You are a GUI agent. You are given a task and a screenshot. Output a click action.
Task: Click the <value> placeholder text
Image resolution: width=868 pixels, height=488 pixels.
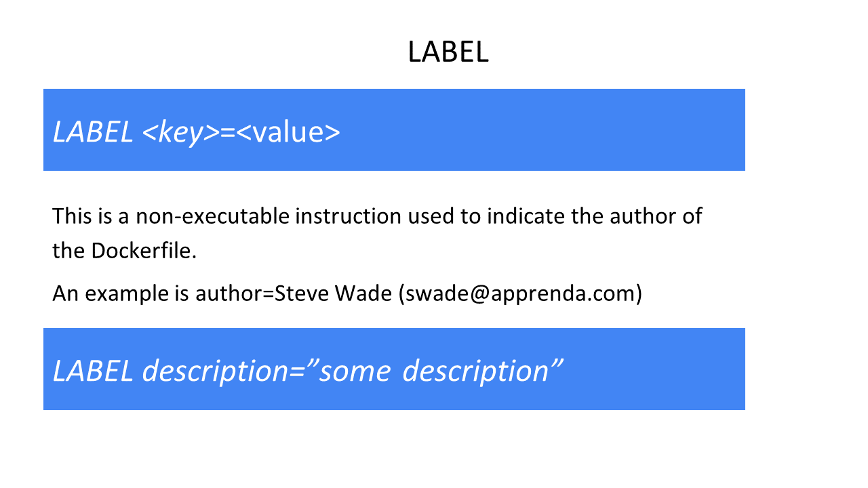click(288, 132)
